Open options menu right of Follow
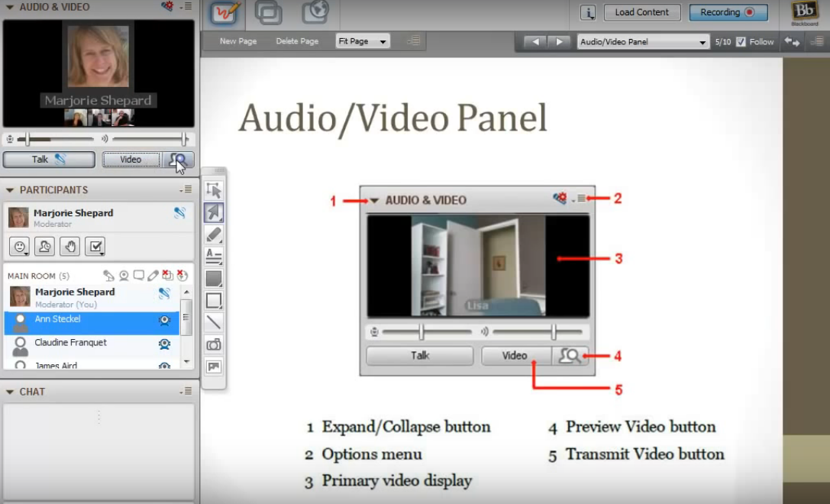This screenshot has width=830, height=504. click(x=817, y=41)
